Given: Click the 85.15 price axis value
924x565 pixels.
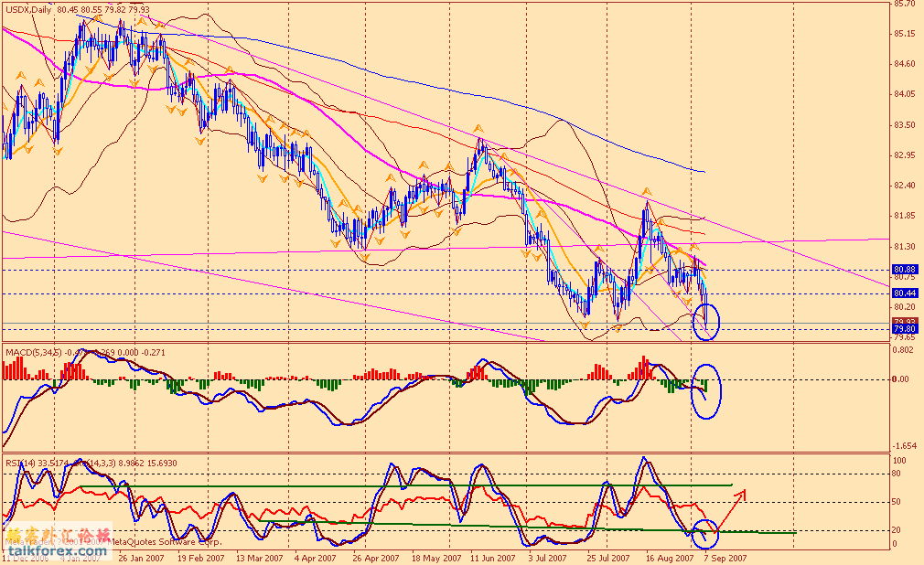Looking at the screenshot, I should point(905,34).
